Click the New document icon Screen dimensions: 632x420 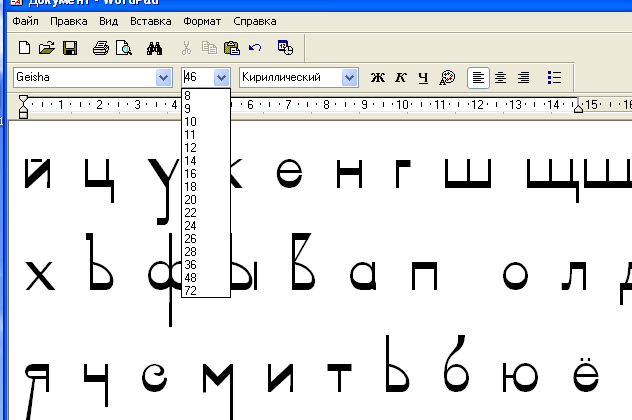click(23, 47)
